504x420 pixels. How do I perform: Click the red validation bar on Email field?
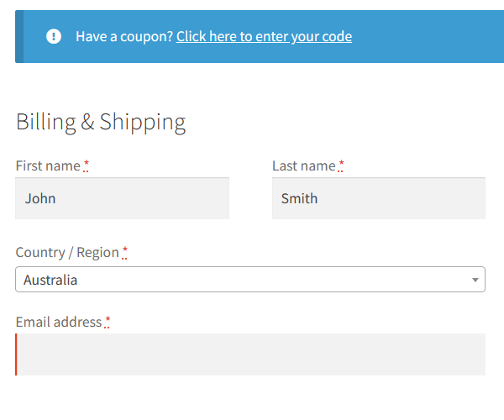16,354
